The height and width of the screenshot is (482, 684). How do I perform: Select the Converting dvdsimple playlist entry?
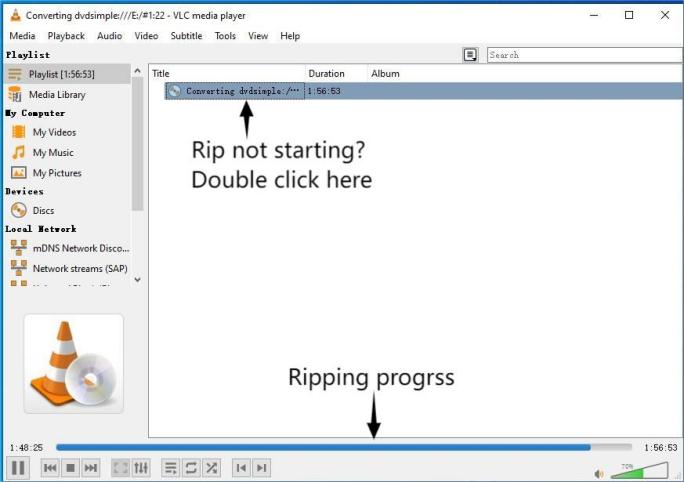(x=235, y=91)
